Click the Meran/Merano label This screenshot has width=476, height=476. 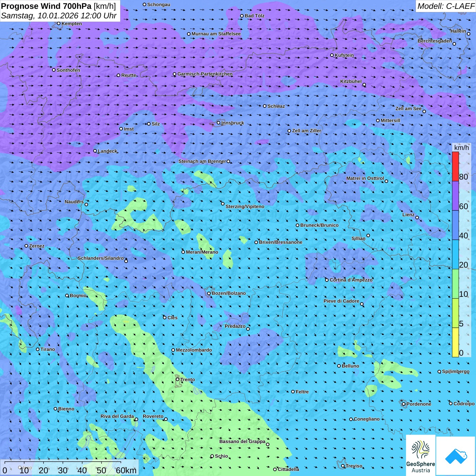click(x=202, y=252)
